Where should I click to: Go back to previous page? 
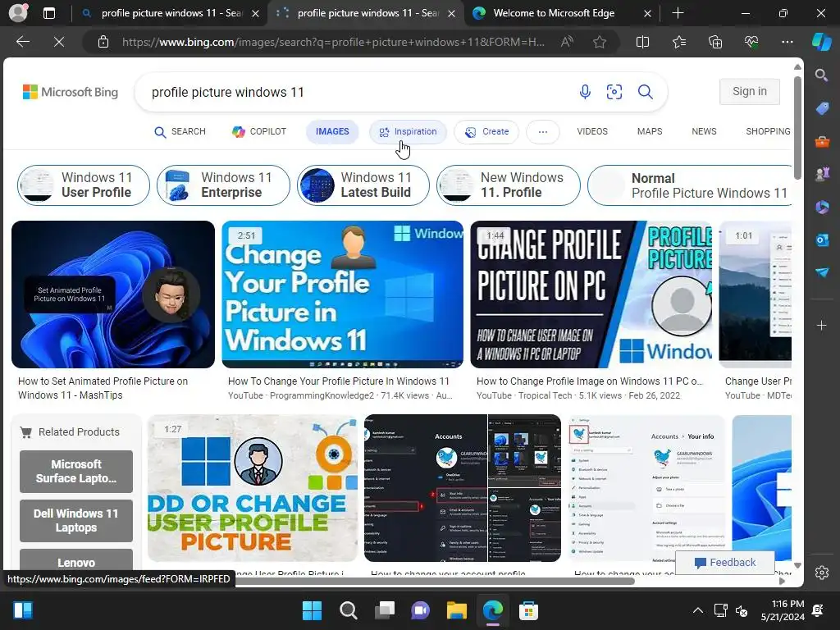[22, 42]
